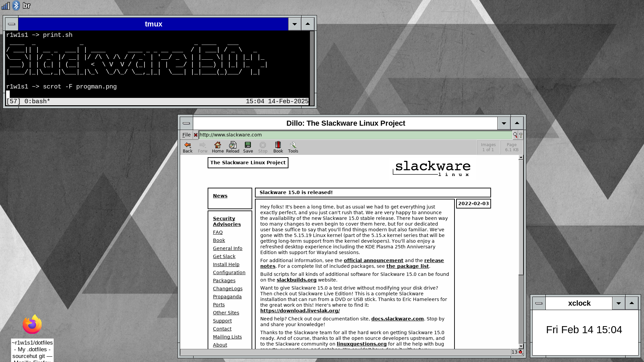Click the Dillo page vertical scrollbar
Viewport: 644px width, 362px height.
coord(521,218)
